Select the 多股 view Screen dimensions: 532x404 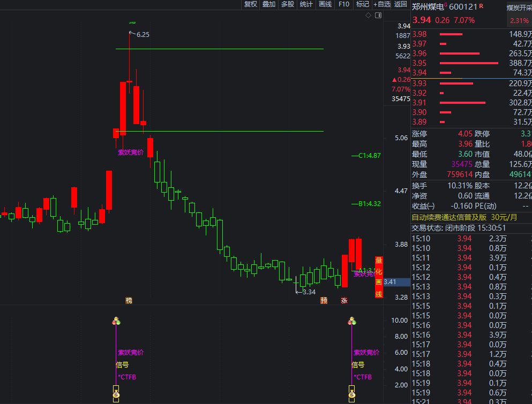pyautogui.click(x=288, y=4)
